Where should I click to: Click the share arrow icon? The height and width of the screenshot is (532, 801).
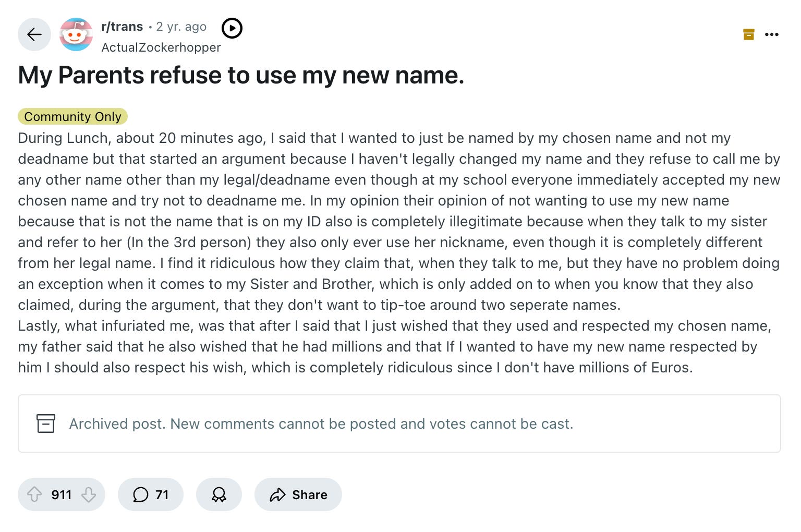[277, 494]
